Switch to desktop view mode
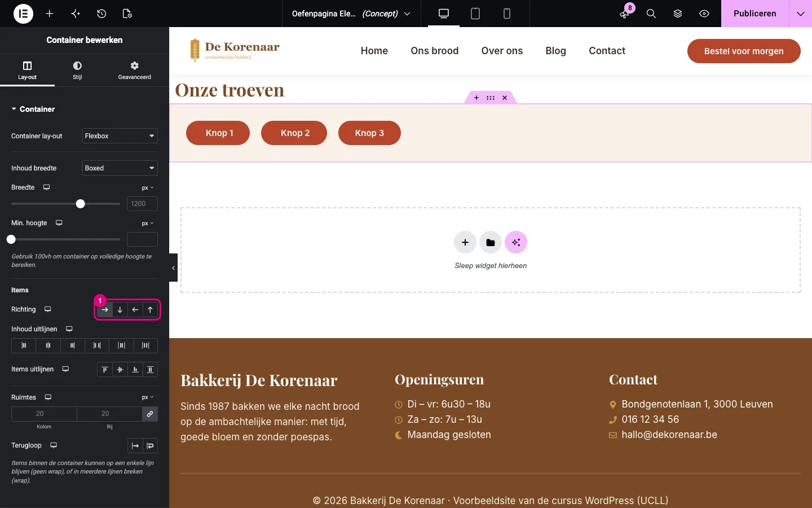812x508 pixels. pos(444,14)
